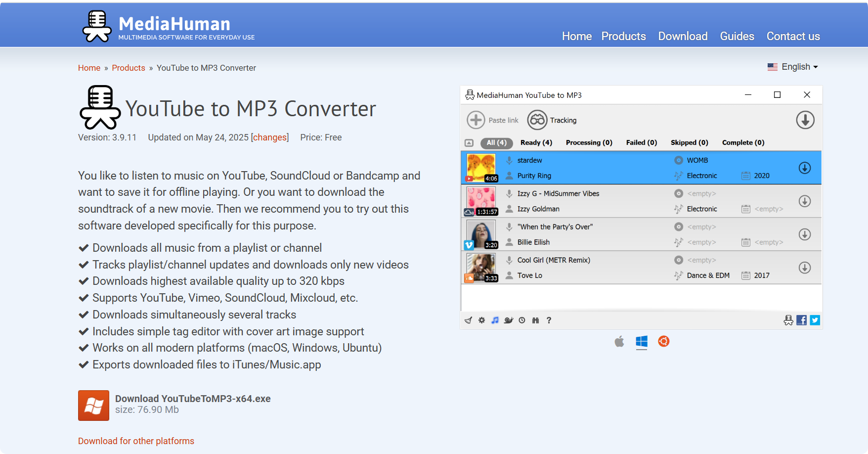Click the artist name "Izzy Goldman"
Image resolution: width=868 pixels, height=454 pixels.
[538, 209]
